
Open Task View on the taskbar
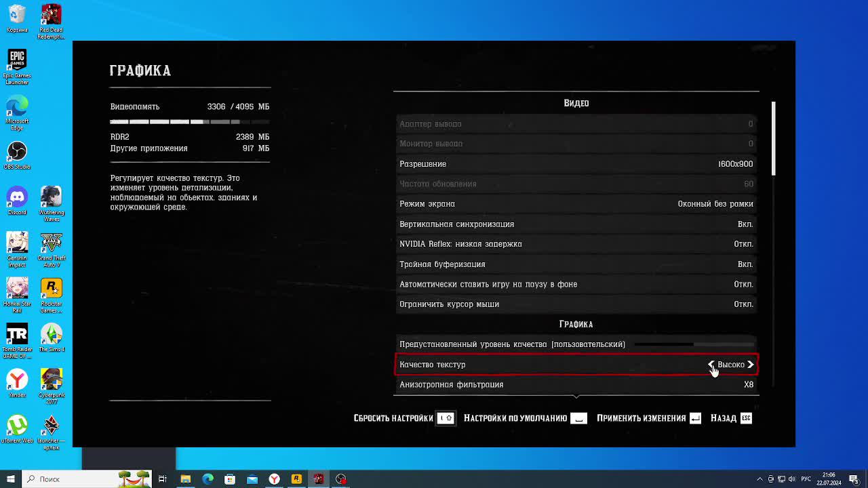tap(163, 479)
